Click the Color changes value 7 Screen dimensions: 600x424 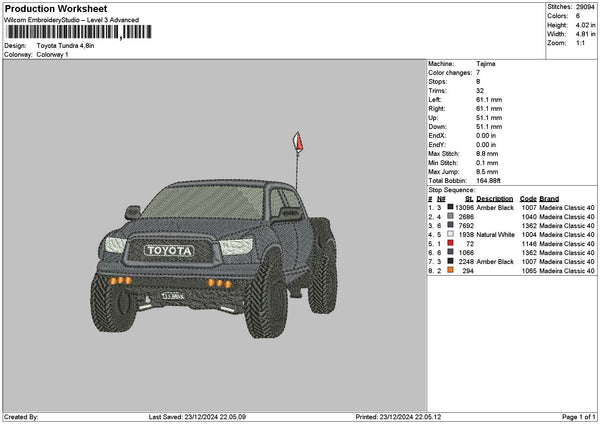coord(478,73)
